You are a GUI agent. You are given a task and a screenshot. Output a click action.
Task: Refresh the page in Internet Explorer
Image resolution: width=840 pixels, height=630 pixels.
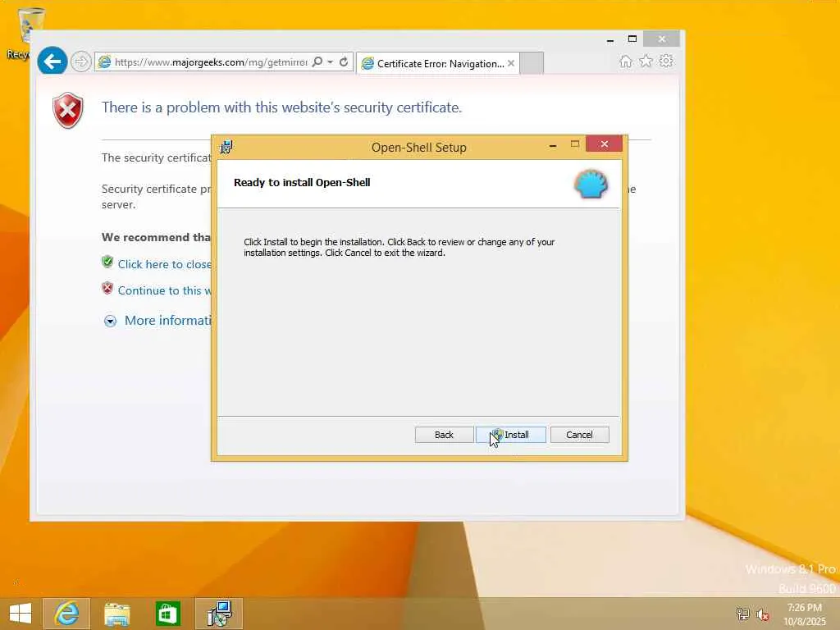point(344,62)
